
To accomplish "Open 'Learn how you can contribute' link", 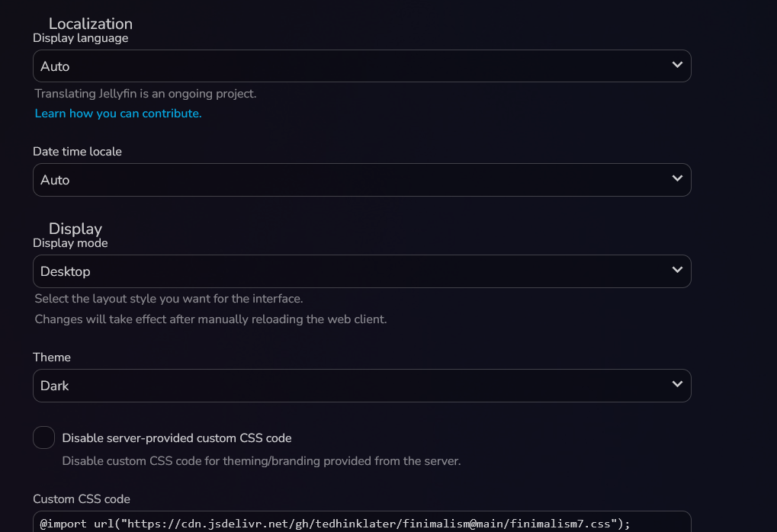I will pos(118,114).
